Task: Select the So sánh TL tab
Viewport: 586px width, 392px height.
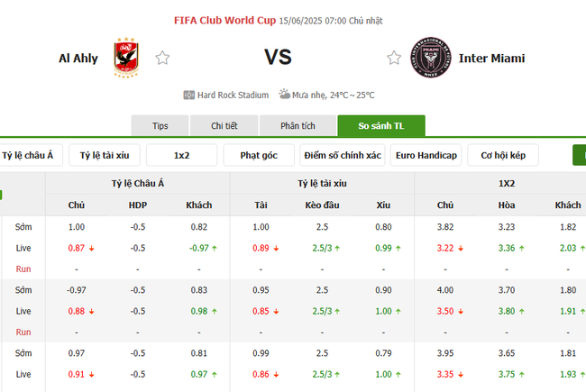Action: pos(380,126)
